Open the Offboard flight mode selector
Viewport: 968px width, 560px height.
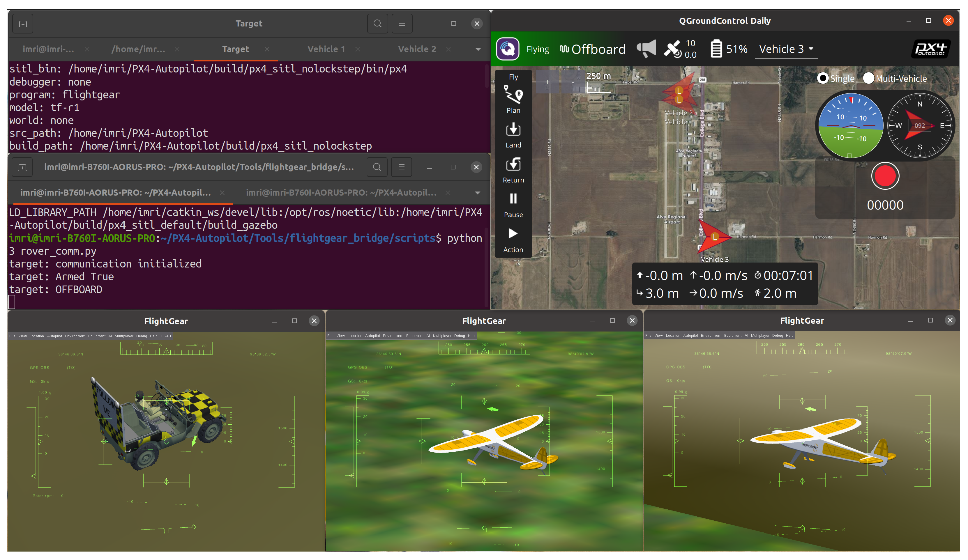pos(592,49)
